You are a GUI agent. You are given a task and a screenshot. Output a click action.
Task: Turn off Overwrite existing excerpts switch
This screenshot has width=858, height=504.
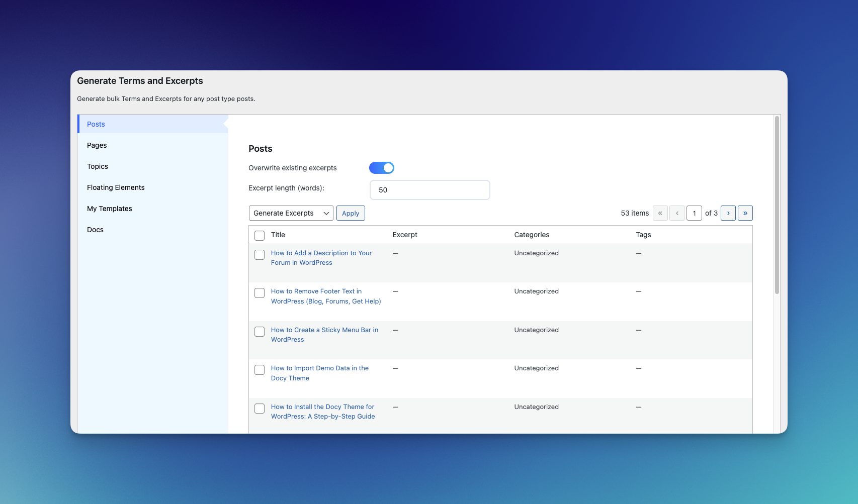coord(381,168)
